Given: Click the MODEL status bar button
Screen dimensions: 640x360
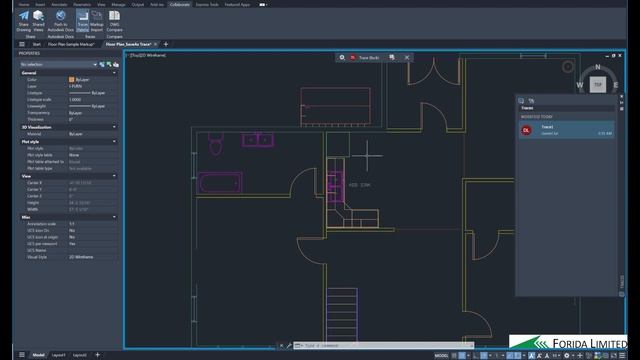Looking at the screenshot, I should click(441, 356).
